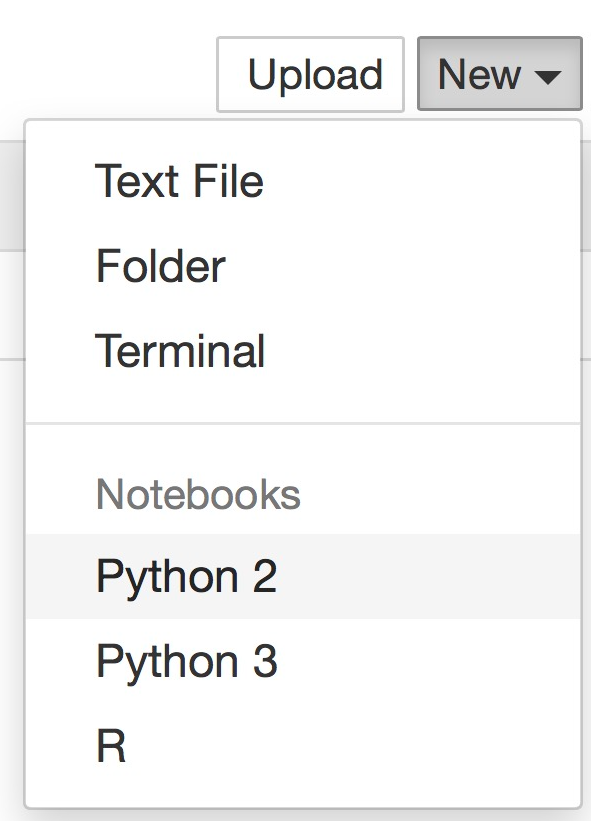This screenshot has width=591, height=821.
Task: Create a new R notebook
Action: [303, 746]
